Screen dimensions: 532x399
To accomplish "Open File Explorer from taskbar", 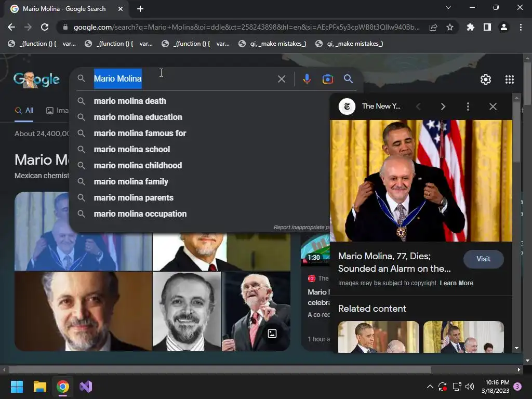I will tap(39, 387).
